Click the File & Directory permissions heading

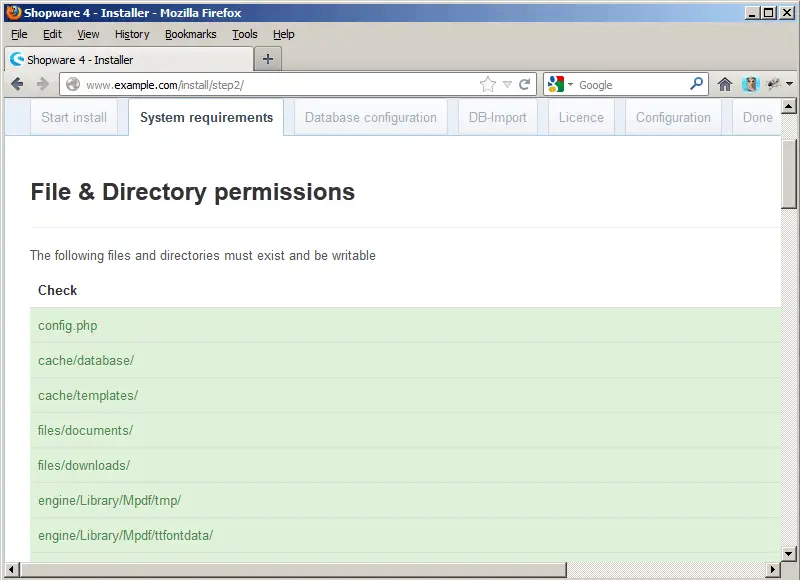click(192, 193)
